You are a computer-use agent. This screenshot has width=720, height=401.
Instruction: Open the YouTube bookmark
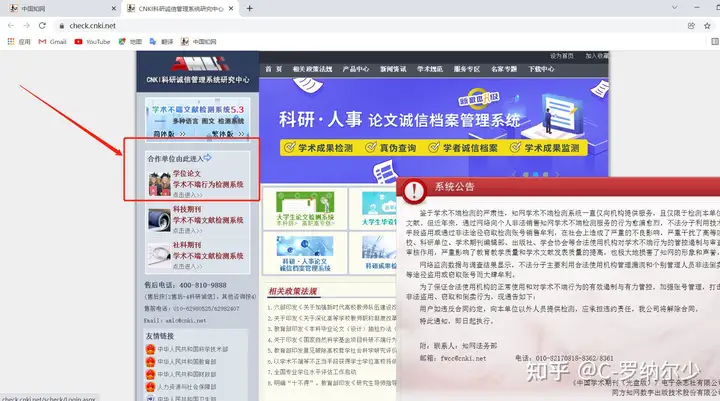[92, 41]
